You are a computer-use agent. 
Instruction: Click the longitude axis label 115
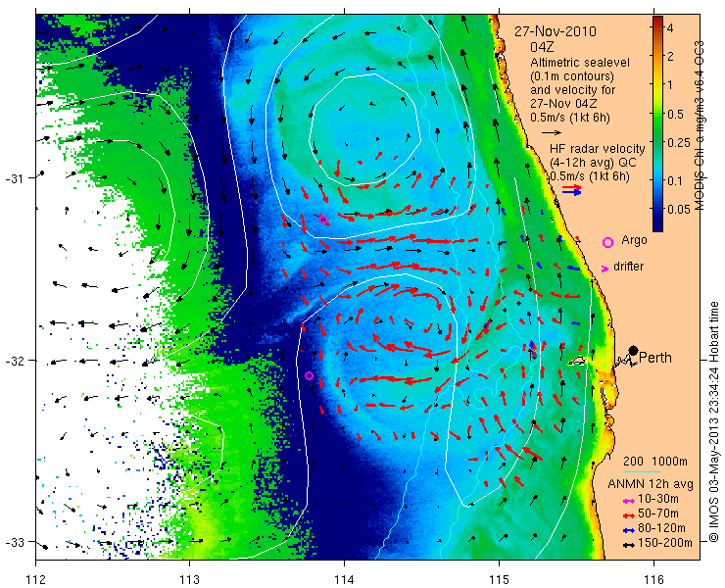point(499,579)
